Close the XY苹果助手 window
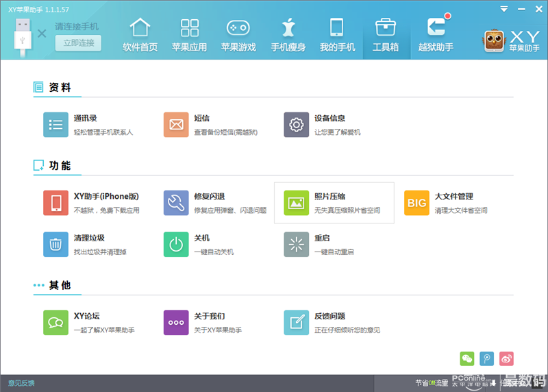The width and height of the screenshot is (548, 392). (539, 10)
